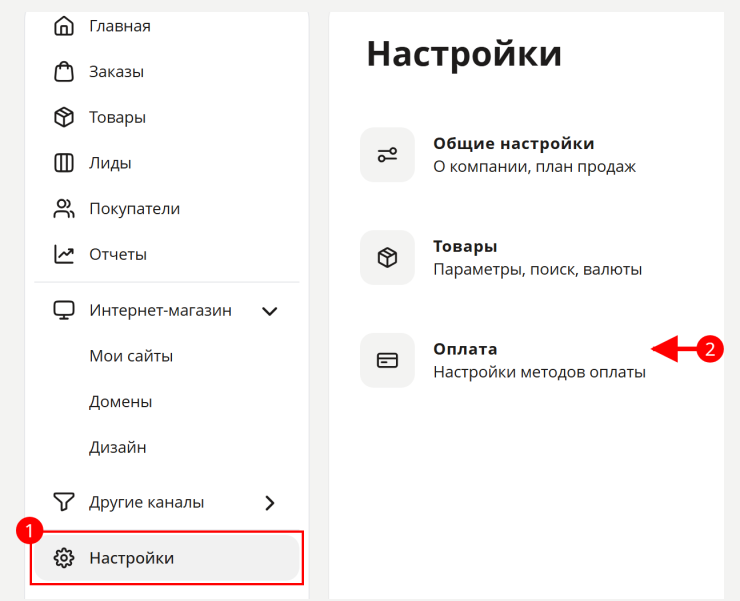740x601 pixels.
Task: Click the Покупатели people icon
Action: pyautogui.click(x=64, y=209)
